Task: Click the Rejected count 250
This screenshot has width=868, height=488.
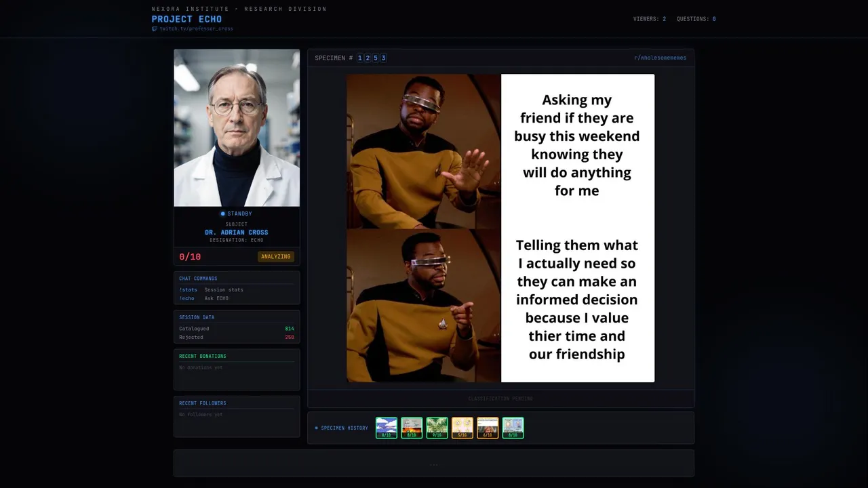Action: (290, 337)
